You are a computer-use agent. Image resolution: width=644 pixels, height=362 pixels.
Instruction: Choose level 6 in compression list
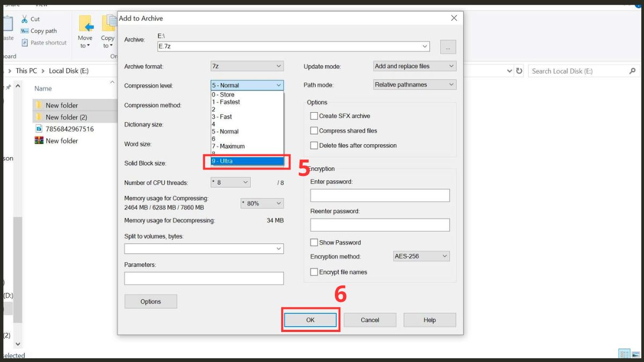click(x=247, y=139)
